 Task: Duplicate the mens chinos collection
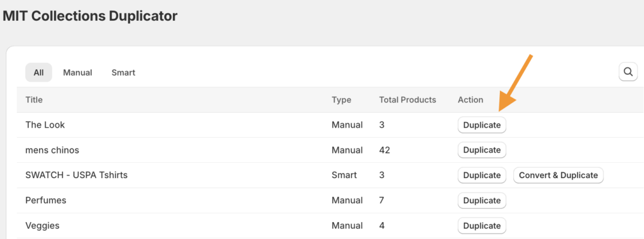pos(482,150)
